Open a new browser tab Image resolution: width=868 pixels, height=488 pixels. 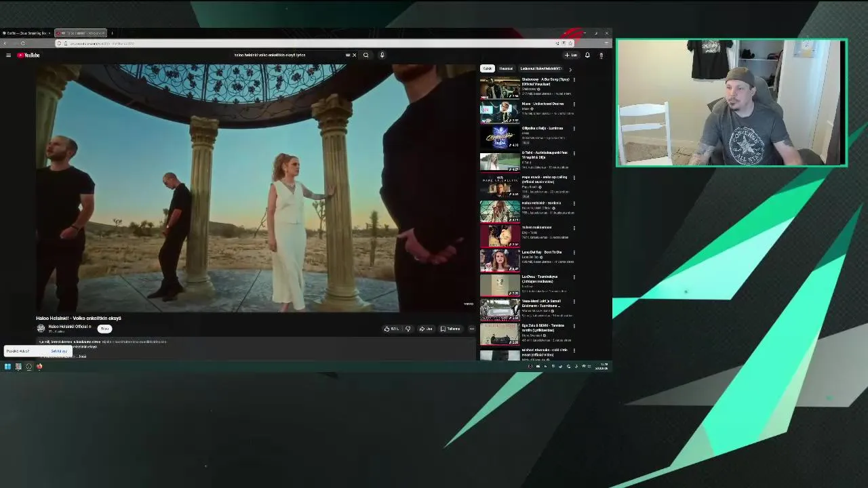112,33
